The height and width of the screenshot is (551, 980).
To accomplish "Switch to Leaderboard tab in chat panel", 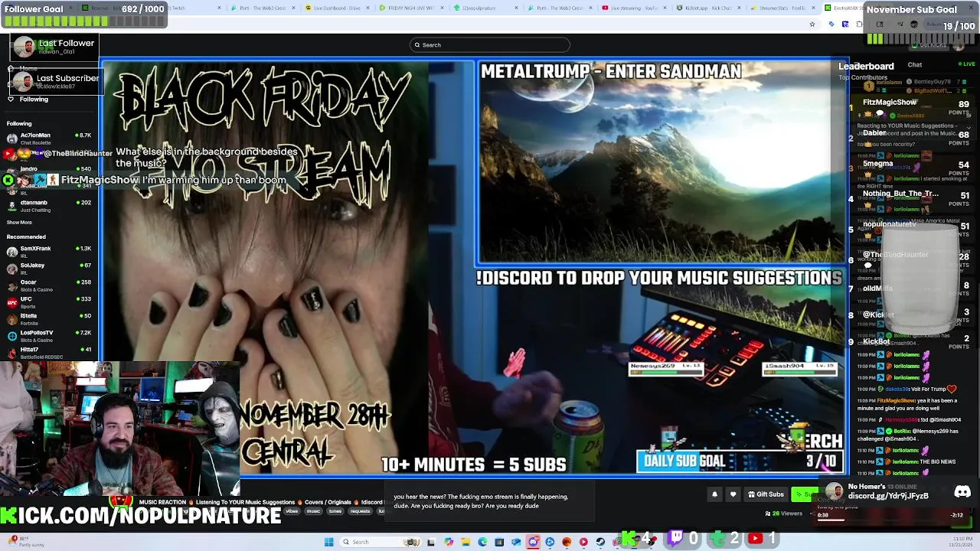I will click(866, 67).
